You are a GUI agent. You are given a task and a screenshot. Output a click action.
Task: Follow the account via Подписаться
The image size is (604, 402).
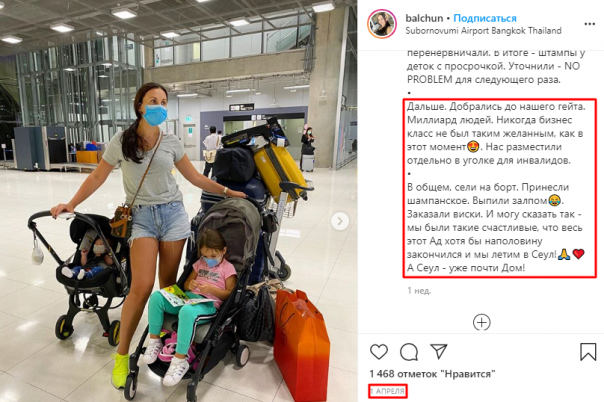(485, 18)
